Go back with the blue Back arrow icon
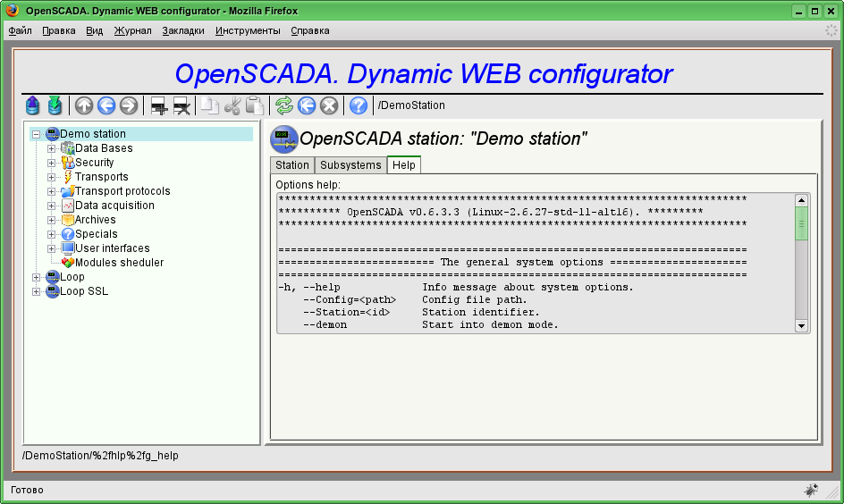 point(106,105)
